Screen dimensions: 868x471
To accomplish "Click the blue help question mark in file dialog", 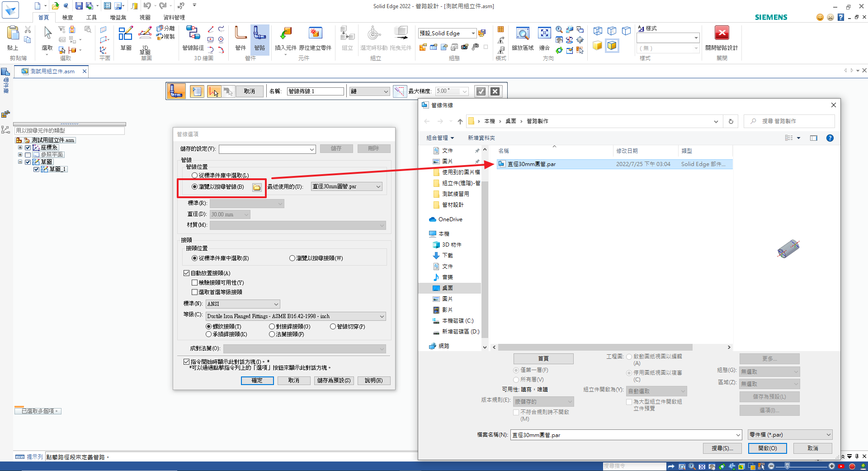I will click(830, 138).
